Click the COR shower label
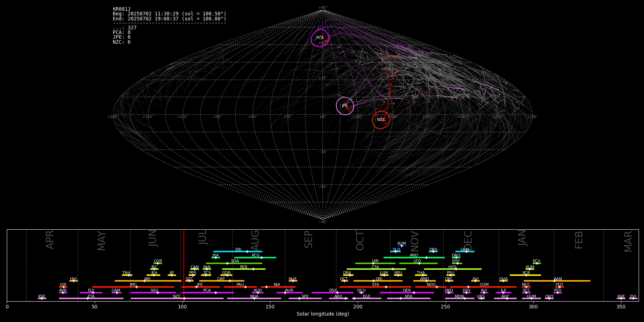This screenshot has width=644, height=322. 158,261
